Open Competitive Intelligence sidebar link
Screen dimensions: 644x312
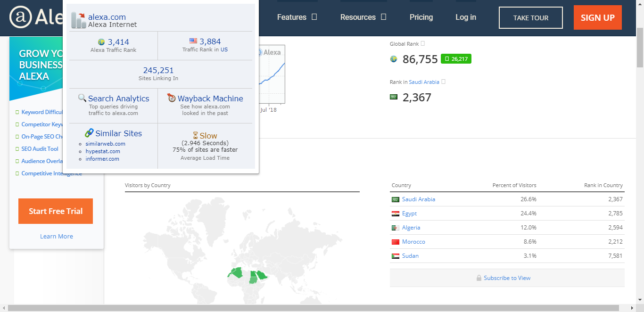(51, 173)
